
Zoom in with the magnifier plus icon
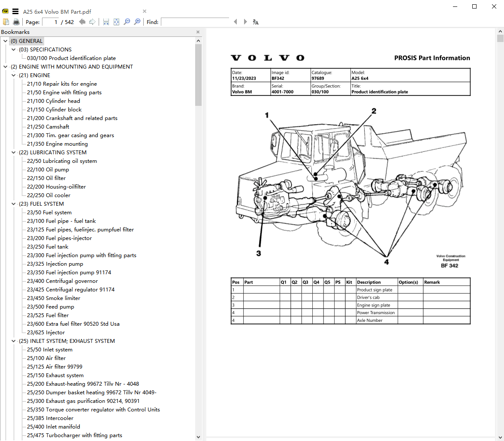click(x=137, y=22)
